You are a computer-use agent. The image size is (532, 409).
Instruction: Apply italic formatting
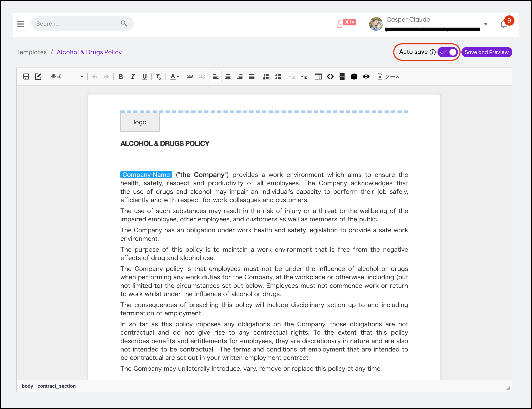pos(133,77)
